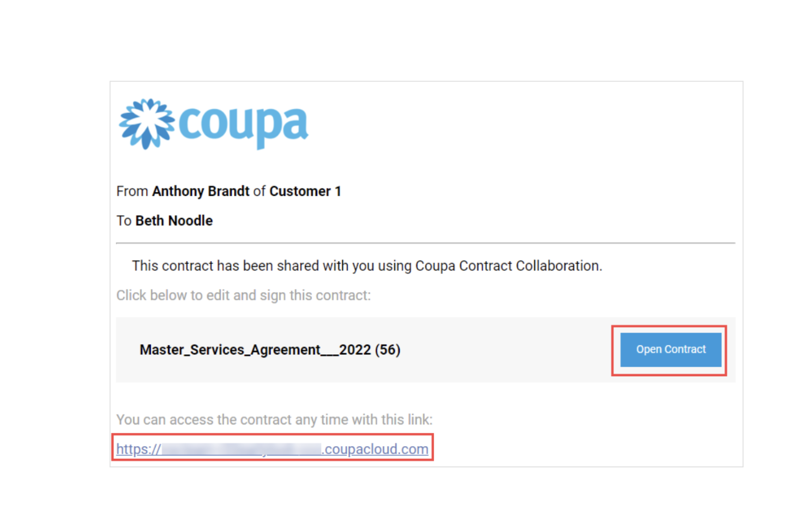Open the coupacloud.com contract link
812x505 pixels.
pos(272,449)
